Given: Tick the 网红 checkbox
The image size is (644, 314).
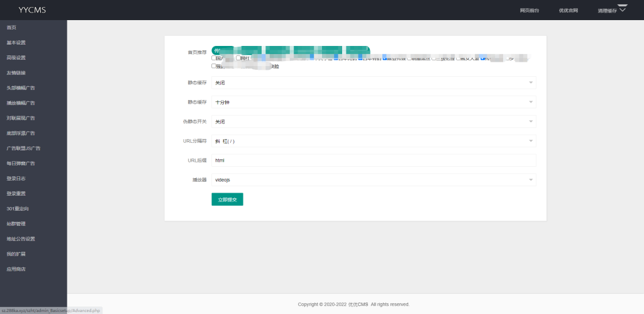Looking at the screenshot, I should tap(238, 58).
